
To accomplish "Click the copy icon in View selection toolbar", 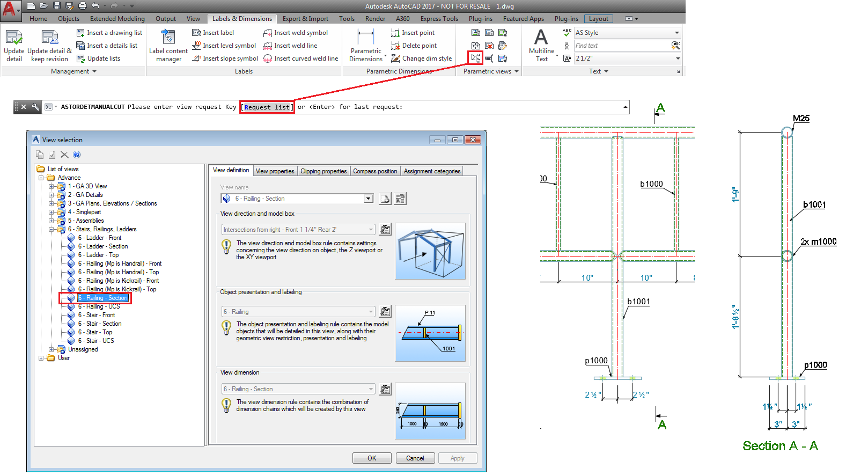I will [40, 155].
